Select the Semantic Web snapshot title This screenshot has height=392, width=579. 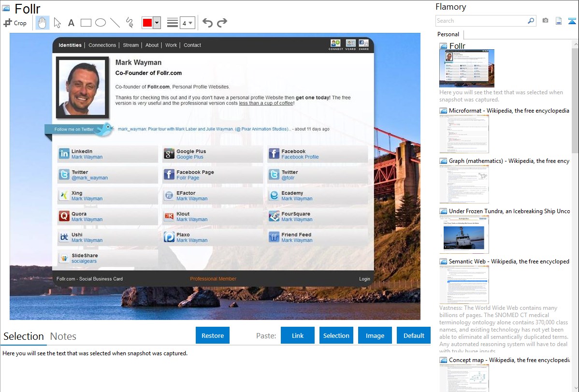[509, 261]
